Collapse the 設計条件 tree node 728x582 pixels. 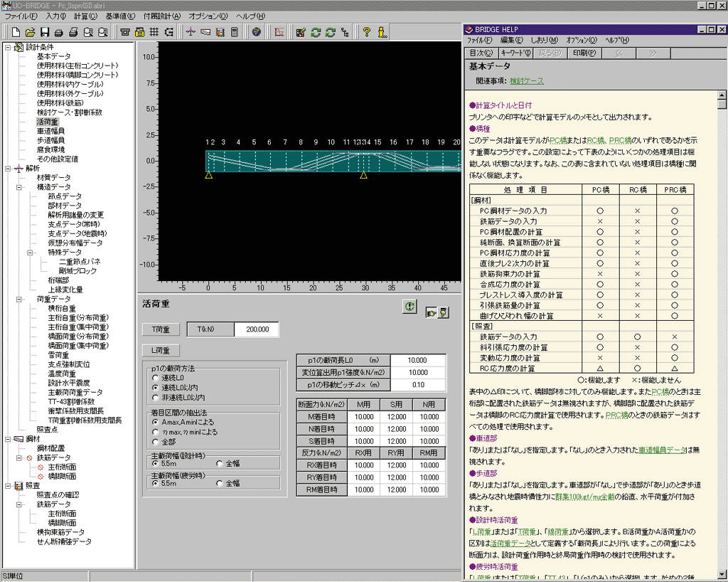[8, 48]
